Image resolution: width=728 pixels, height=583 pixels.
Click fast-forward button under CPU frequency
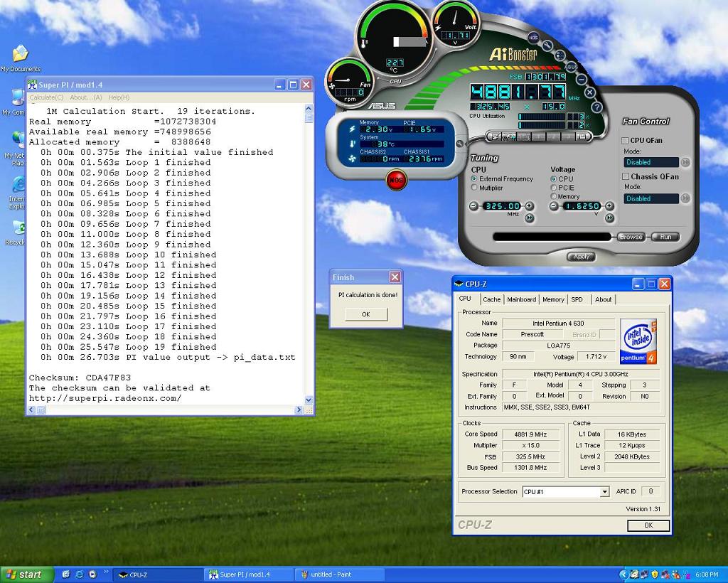[x=529, y=218]
